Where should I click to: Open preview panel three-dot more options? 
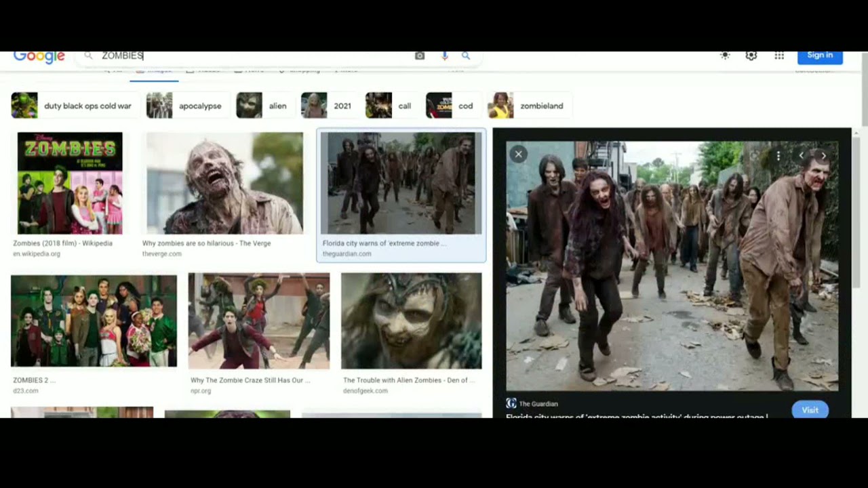pos(778,156)
